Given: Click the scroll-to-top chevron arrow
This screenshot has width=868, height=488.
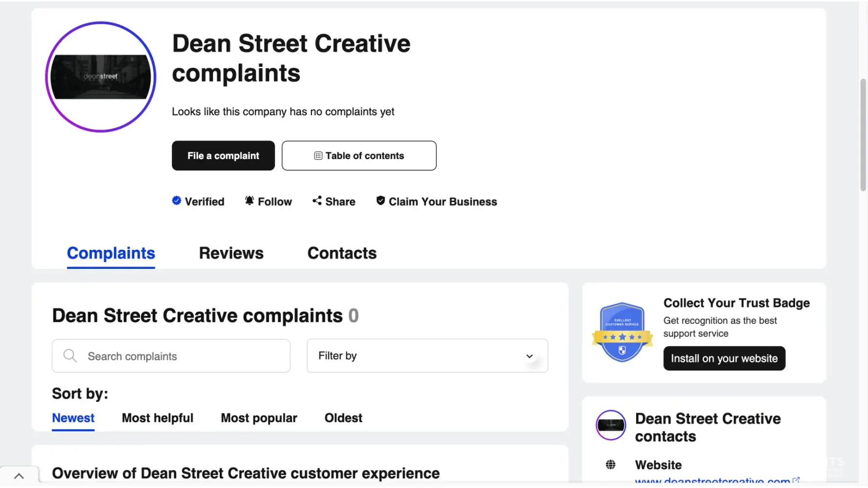Looking at the screenshot, I should tap(19, 476).
